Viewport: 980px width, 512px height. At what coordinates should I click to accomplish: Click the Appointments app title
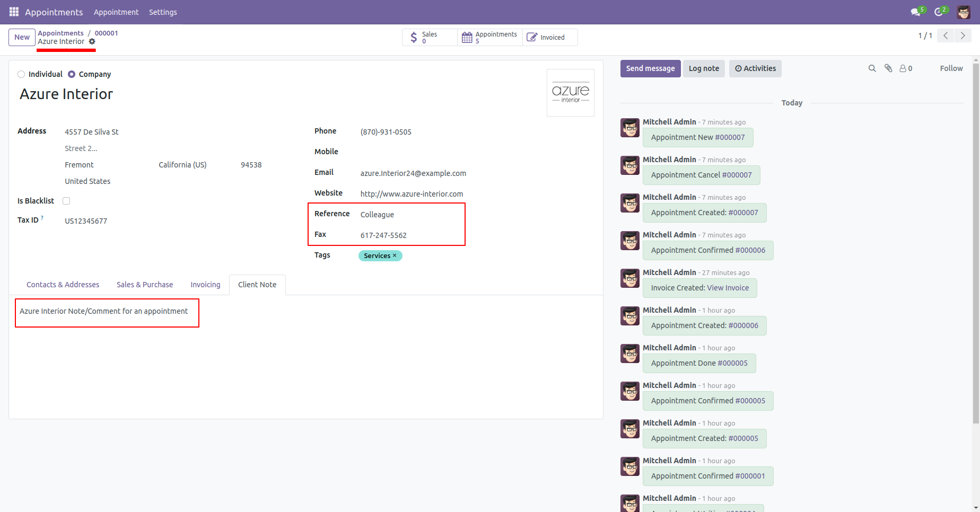[x=54, y=12]
